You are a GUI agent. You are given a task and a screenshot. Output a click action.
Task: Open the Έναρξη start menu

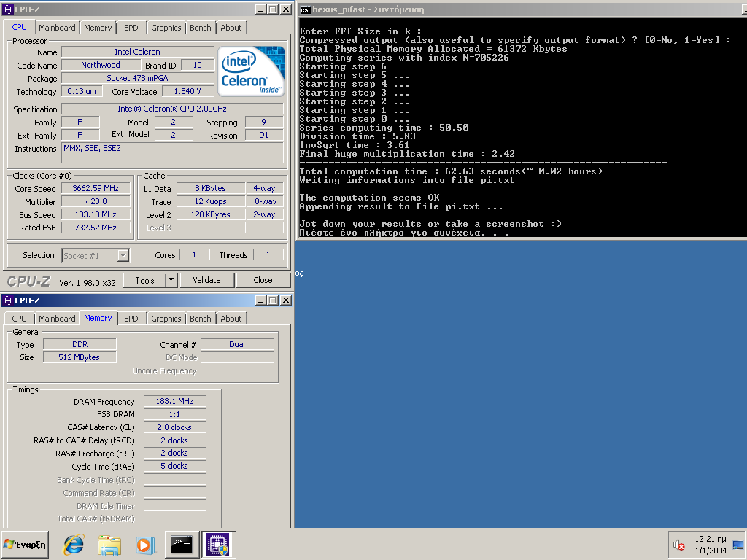pyautogui.click(x=25, y=544)
